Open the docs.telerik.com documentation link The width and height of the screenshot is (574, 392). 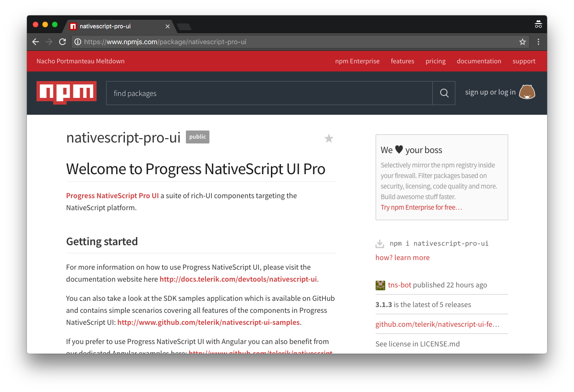pyautogui.click(x=238, y=279)
